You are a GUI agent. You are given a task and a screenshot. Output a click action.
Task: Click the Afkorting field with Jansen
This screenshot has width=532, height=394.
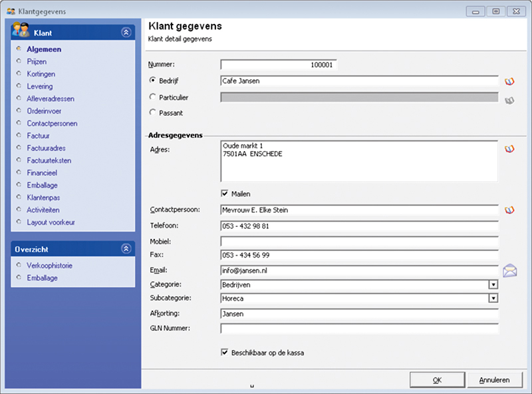[359, 314]
